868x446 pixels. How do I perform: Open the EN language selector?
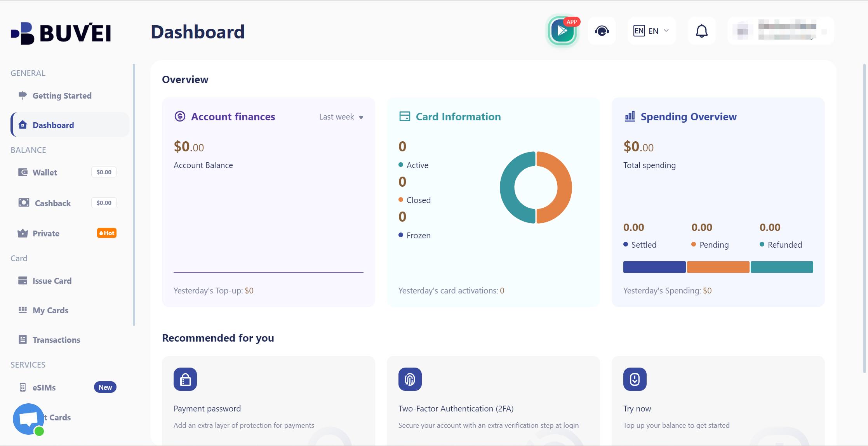click(651, 31)
